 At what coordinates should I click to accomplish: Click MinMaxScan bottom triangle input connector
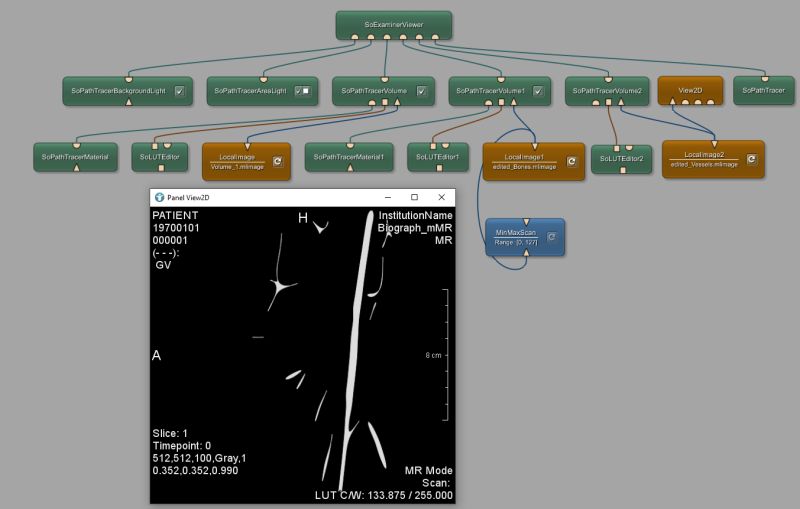pyautogui.click(x=526, y=252)
